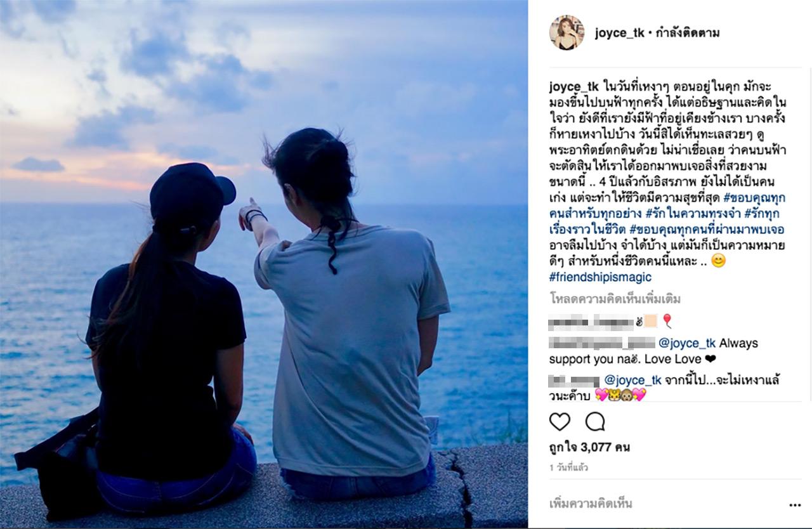
Task: Click the comment speech bubble icon
Action: coord(595,422)
